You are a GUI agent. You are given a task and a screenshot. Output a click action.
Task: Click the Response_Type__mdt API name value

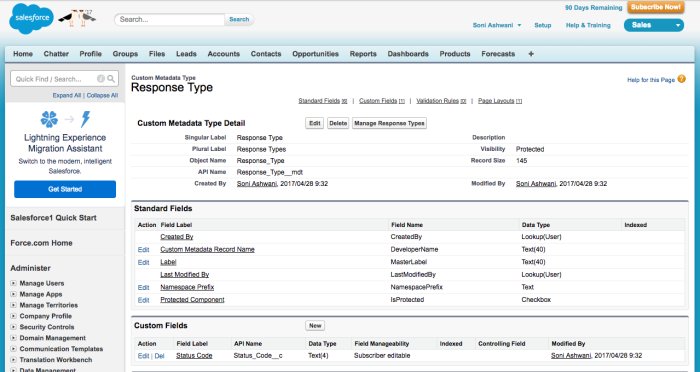270,172
